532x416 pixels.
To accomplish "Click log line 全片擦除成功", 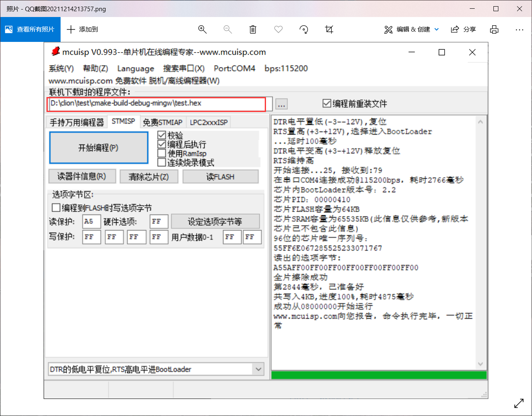I will (x=300, y=277).
